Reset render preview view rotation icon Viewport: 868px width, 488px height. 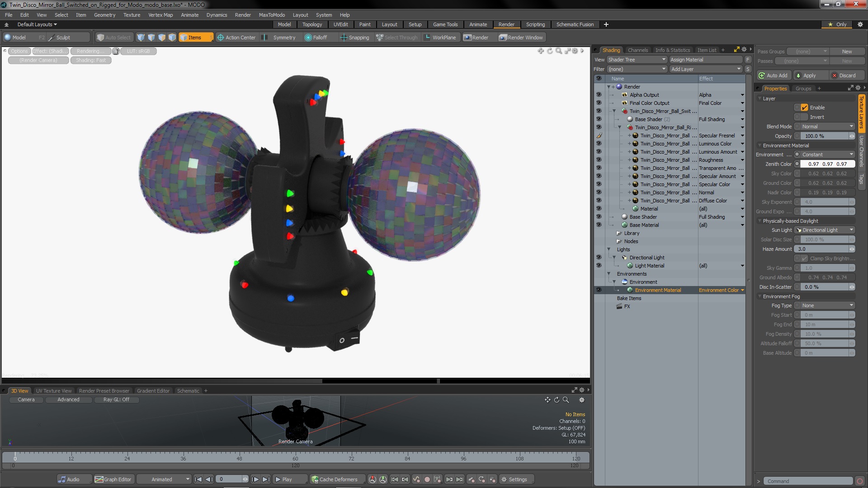click(x=550, y=51)
